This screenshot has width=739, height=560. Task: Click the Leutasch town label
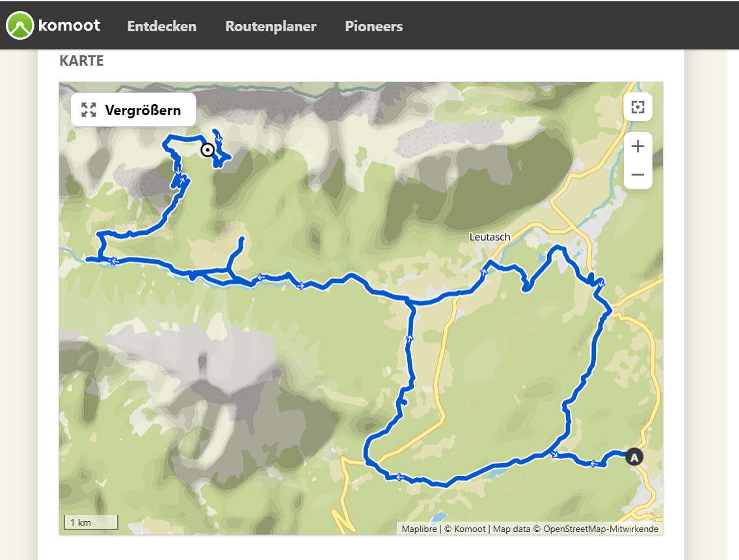pos(490,237)
